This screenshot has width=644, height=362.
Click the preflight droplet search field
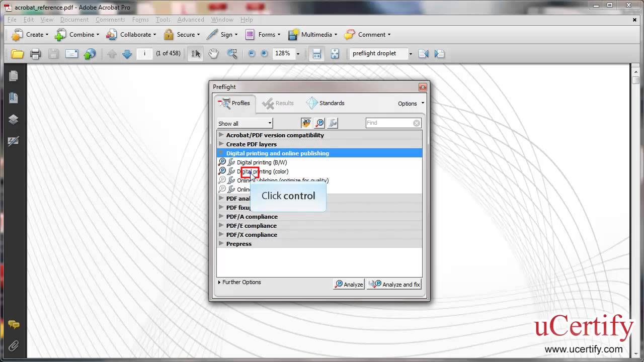[378, 53]
